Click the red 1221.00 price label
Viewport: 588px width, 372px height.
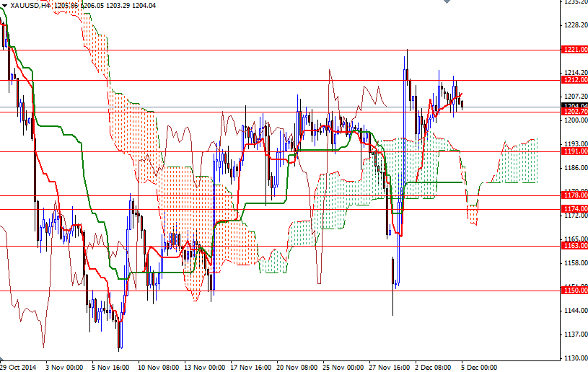click(574, 50)
